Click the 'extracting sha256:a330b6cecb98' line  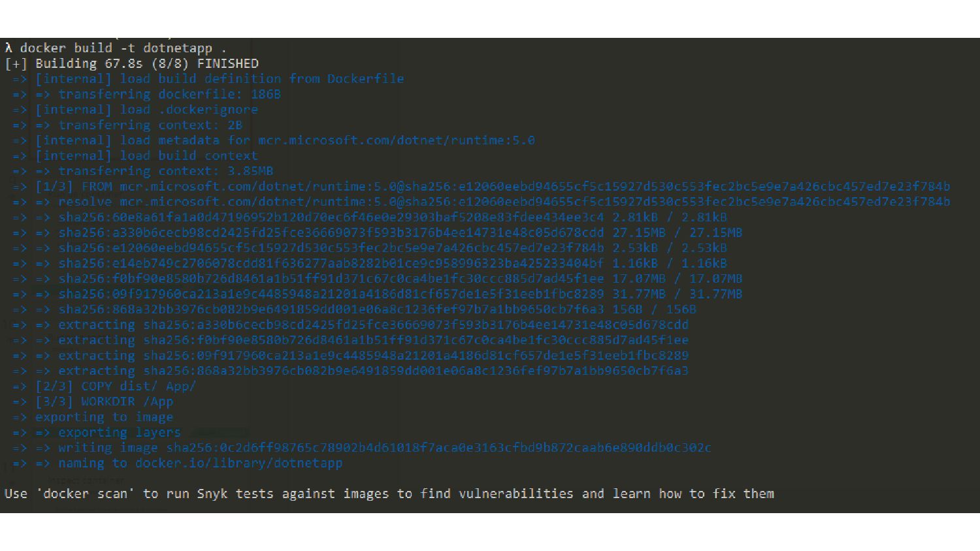[x=350, y=324]
